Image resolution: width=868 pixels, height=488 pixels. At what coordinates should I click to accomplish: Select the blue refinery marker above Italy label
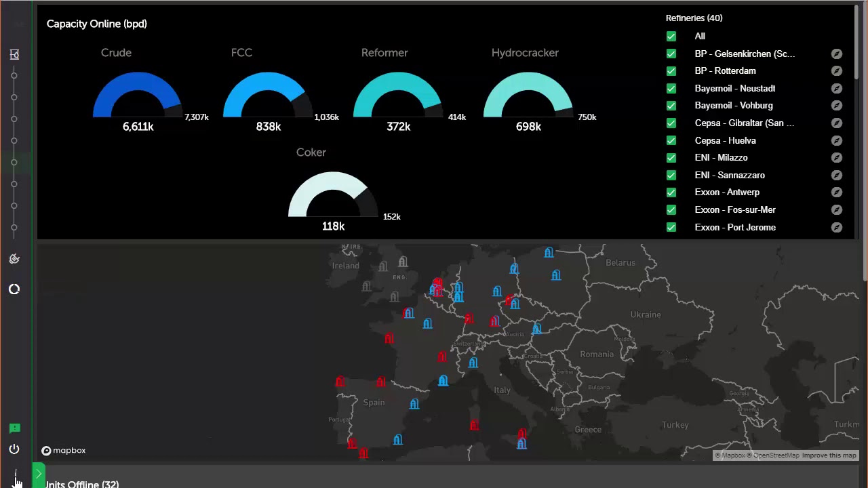(x=473, y=363)
